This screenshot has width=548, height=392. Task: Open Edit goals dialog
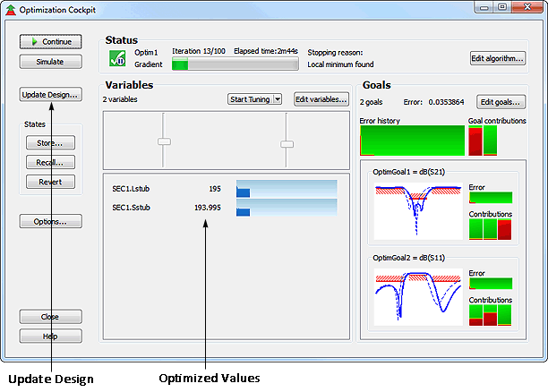point(501,102)
